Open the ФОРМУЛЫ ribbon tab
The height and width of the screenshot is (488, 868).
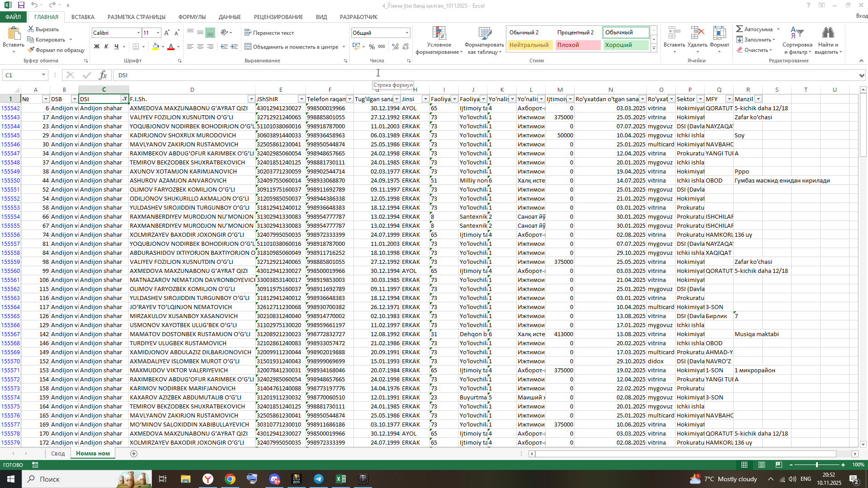[x=192, y=17]
